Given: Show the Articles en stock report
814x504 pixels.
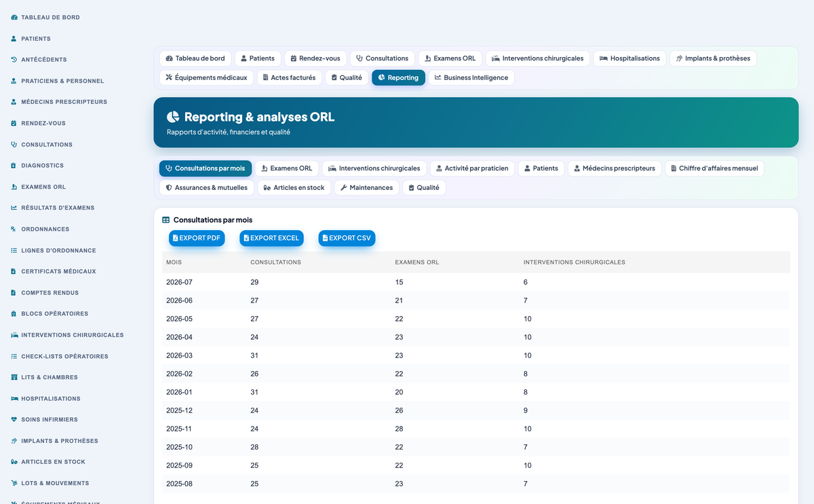Looking at the screenshot, I should [294, 188].
